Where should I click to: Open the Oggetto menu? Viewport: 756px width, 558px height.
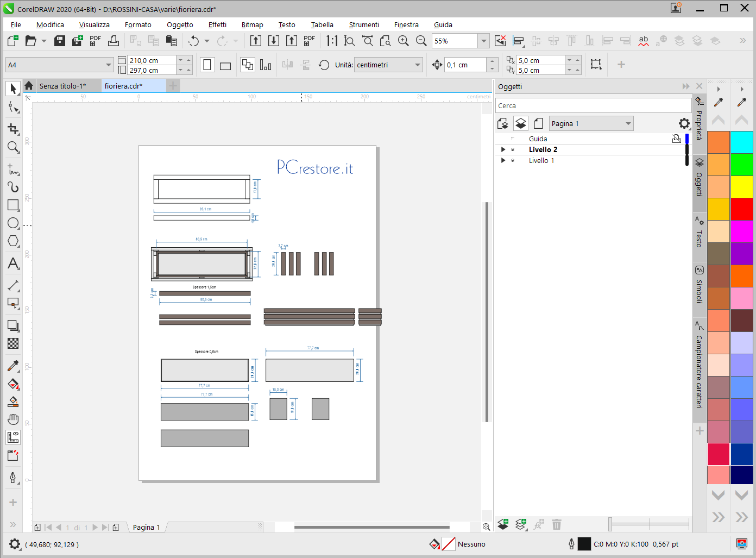tap(180, 24)
